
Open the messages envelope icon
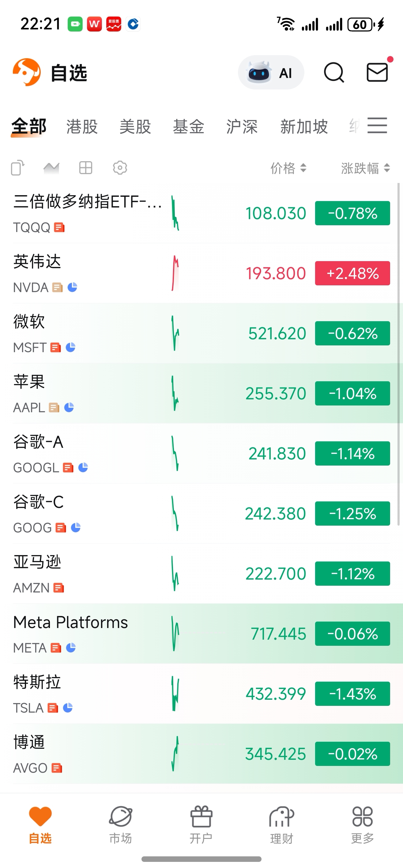[377, 72]
